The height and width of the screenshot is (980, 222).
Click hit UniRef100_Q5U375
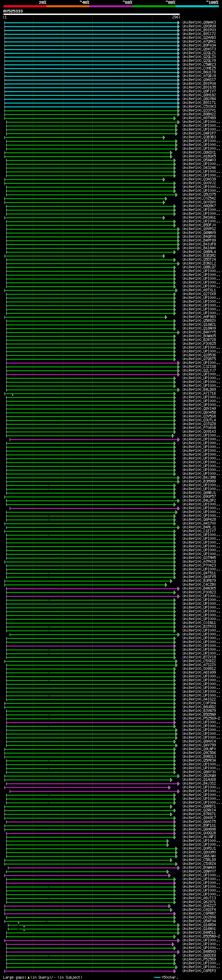(199, 194)
